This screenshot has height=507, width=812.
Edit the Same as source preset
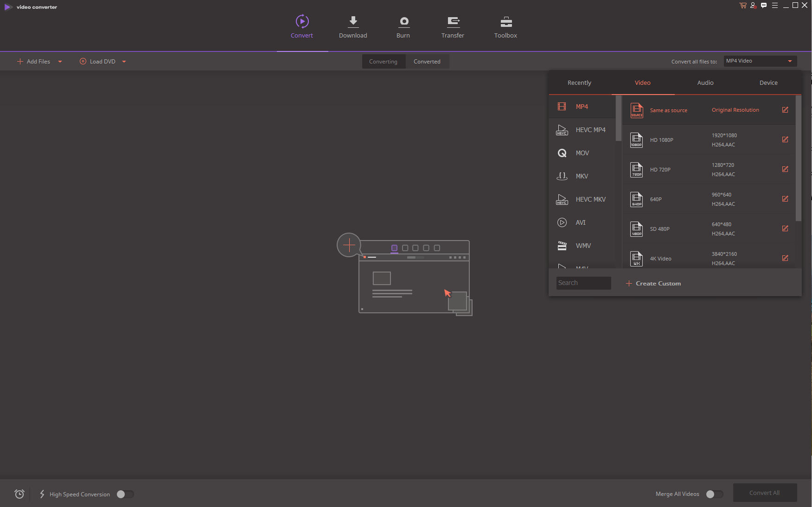tap(785, 110)
